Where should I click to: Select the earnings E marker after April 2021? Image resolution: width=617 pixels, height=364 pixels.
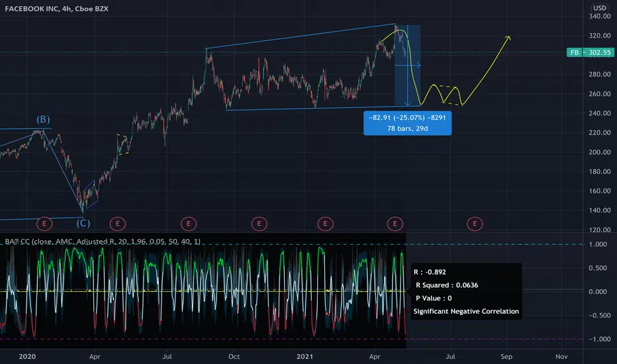(x=395, y=224)
